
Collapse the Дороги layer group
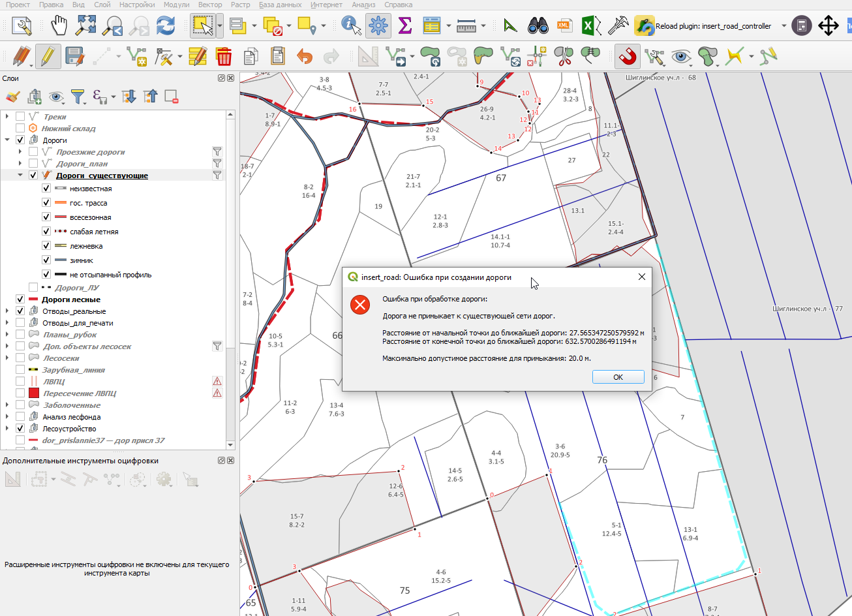[x=7, y=140]
